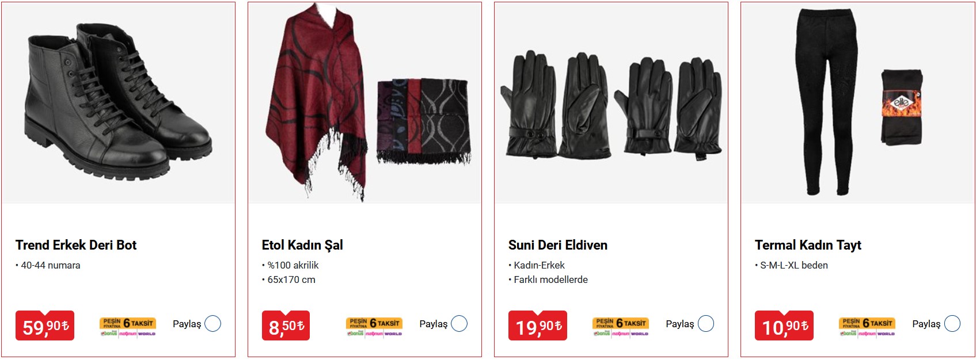
Task: Toggle the Paylaş circle for Etol Kadın Şal
Action: click(x=459, y=324)
